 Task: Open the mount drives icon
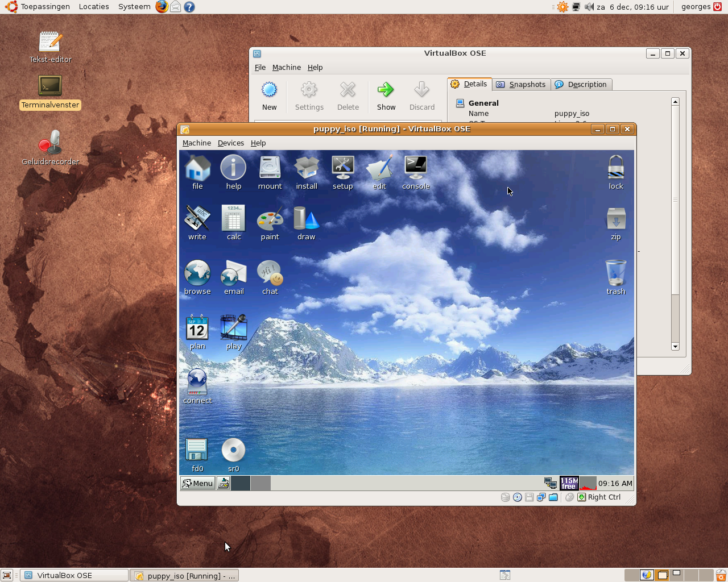coord(270,167)
